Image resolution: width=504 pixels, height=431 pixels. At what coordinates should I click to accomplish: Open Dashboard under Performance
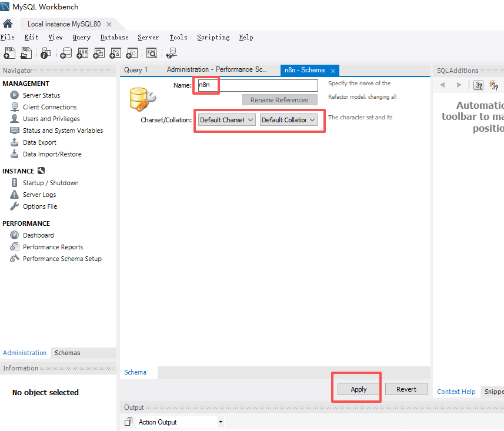[x=38, y=235]
